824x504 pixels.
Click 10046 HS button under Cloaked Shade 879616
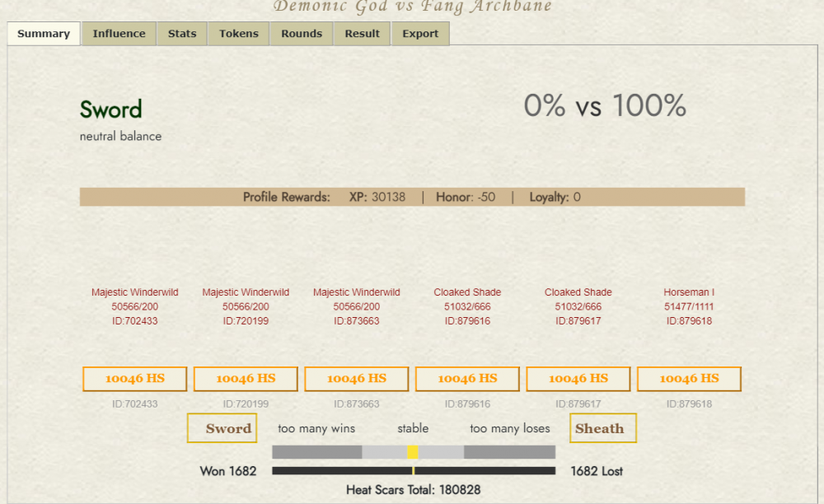point(467,379)
